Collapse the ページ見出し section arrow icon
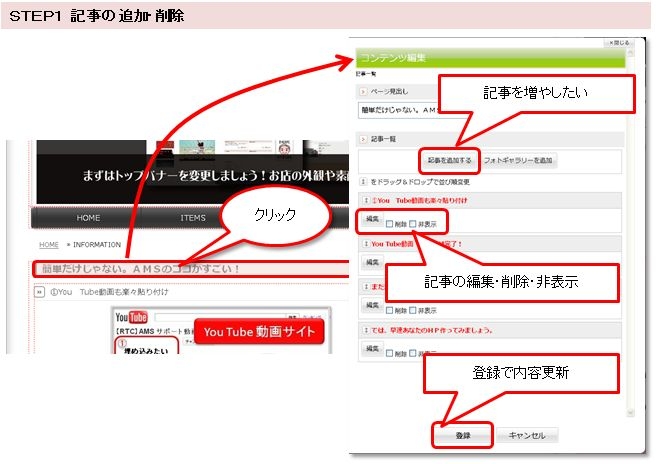The height and width of the screenshot is (464, 656). click(364, 91)
